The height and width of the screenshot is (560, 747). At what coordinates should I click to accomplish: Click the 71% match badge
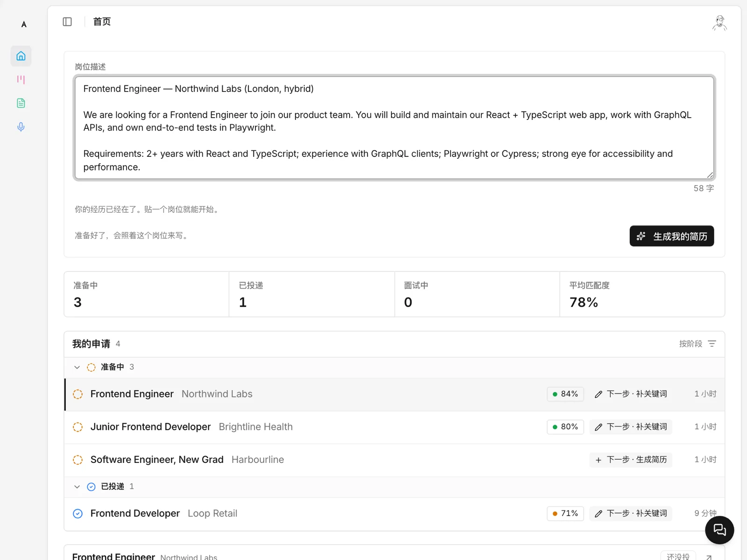coord(565,513)
